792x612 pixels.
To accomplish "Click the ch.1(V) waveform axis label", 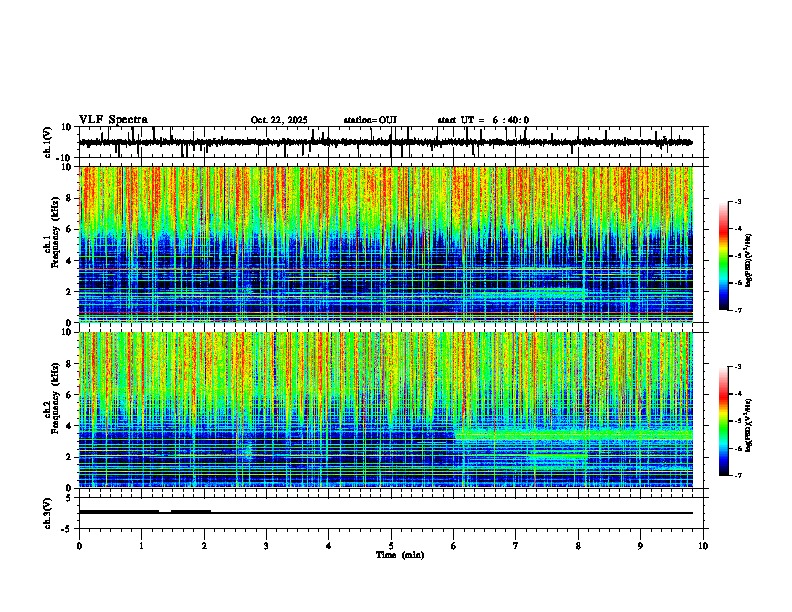I will (x=48, y=142).
